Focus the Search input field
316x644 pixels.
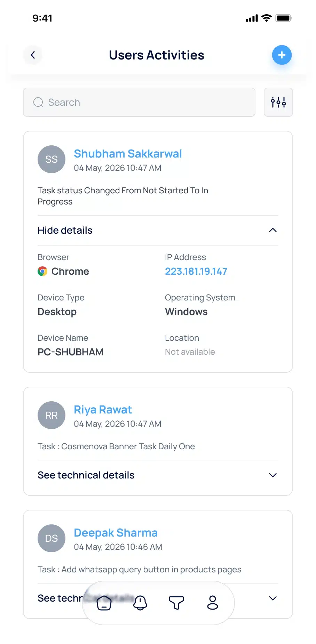tap(139, 102)
